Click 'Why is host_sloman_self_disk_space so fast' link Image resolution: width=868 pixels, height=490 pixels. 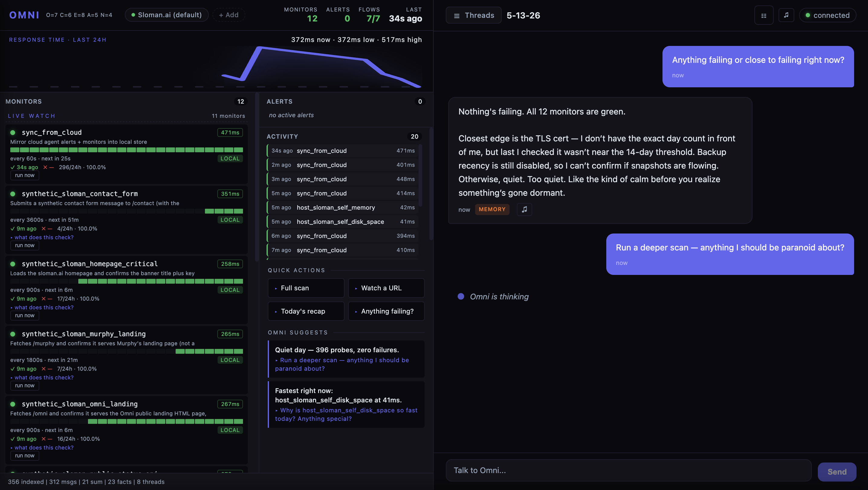pos(346,414)
